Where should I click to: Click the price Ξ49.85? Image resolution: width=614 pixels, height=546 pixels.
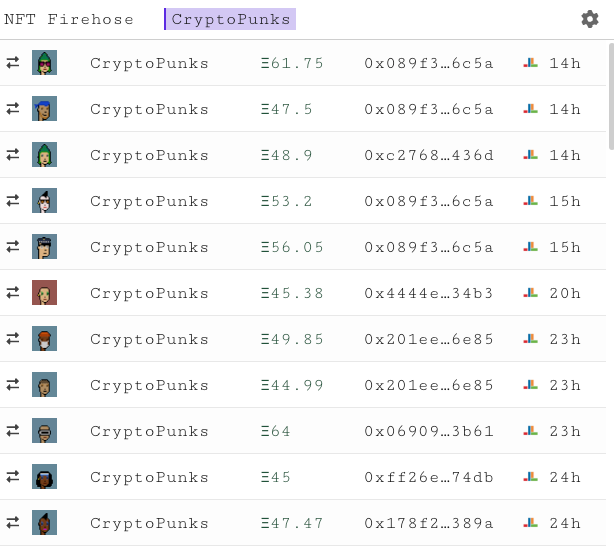pyautogui.click(x=292, y=339)
